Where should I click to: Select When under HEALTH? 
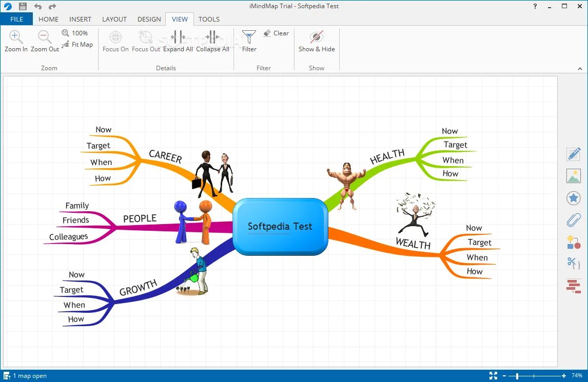(453, 160)
